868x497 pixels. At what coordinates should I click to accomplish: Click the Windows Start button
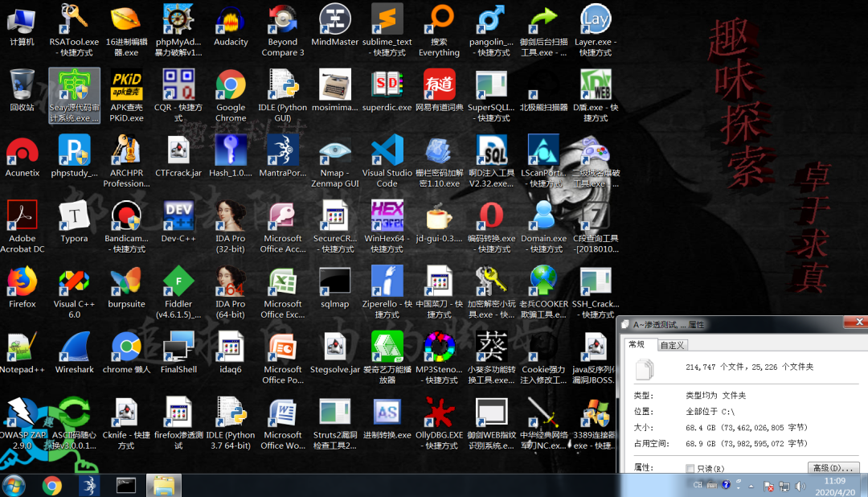[x=14, y=486]
